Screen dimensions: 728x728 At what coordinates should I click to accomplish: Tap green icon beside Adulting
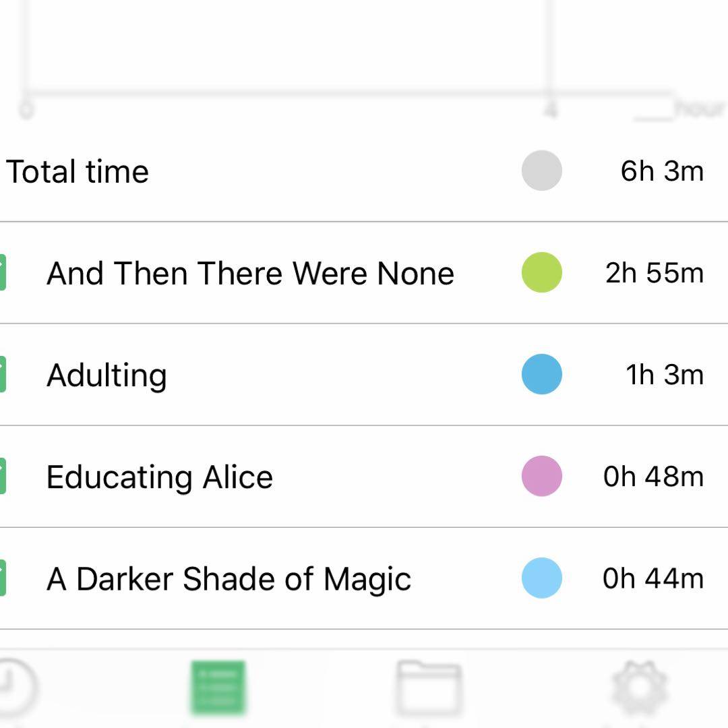tap(3, 375)
